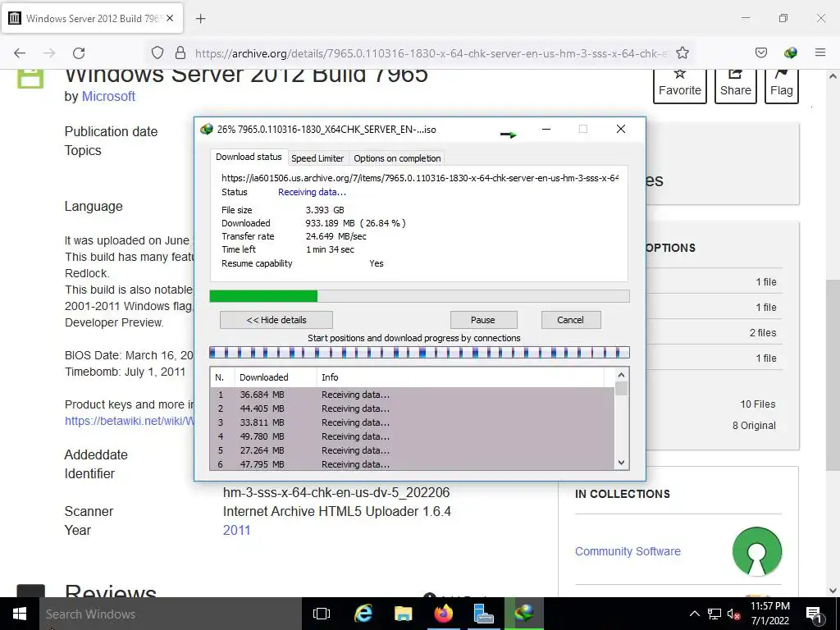Open a new browser tab
Viewport: 840px width, 630px height.
click(x=200, y=19)
